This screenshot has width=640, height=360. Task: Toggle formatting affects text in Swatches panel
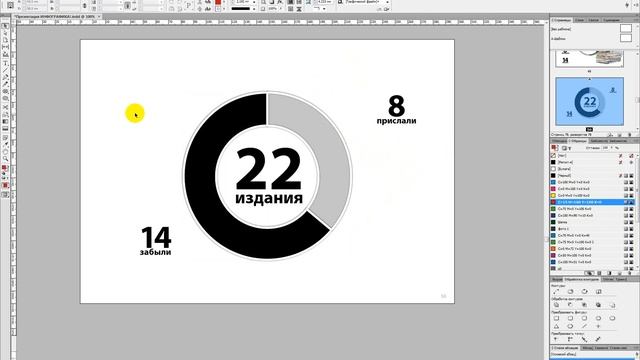pos(569,148)
